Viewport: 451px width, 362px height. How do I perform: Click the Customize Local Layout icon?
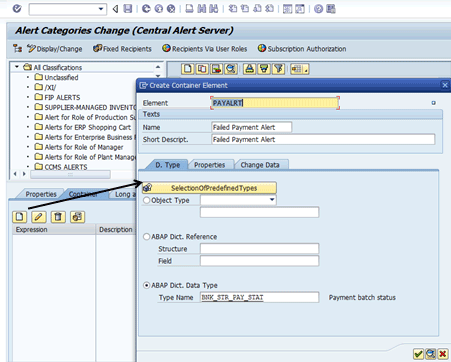click(x=331, y=9)
